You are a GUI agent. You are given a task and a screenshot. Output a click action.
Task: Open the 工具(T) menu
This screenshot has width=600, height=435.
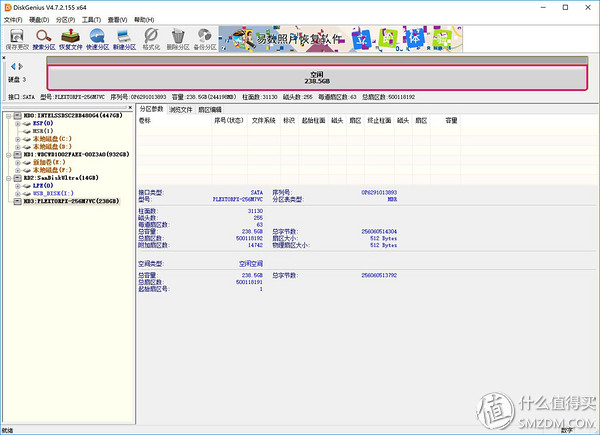tap(91, 20)
